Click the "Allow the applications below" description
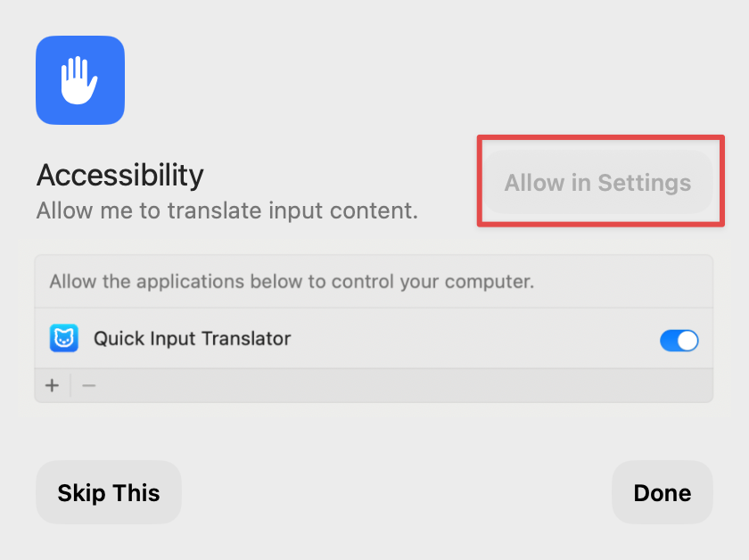The image size is (749, 560). (x=292, y=282)
